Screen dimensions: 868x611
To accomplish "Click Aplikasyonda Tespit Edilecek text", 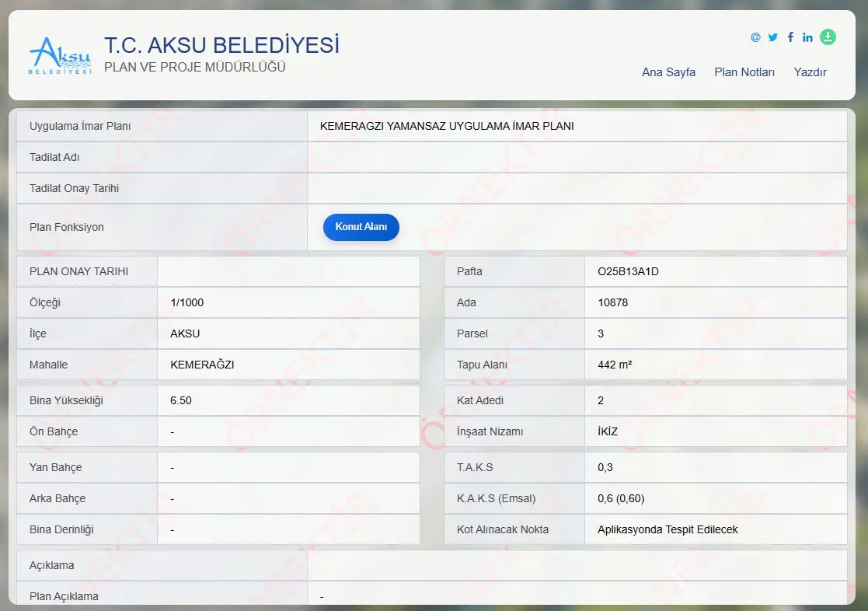I will point(667,529).
